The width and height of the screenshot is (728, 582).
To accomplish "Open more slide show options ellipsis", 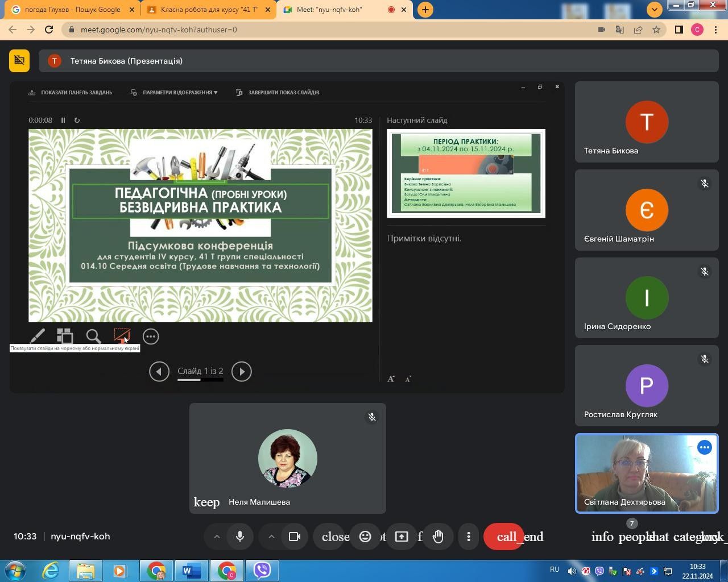I will point(151,336).
